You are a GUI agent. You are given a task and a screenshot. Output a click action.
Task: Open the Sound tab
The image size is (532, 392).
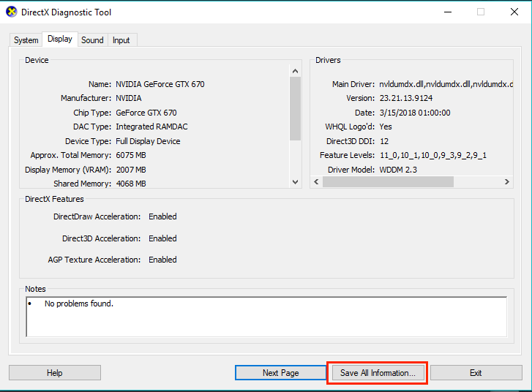pos(92,40)
